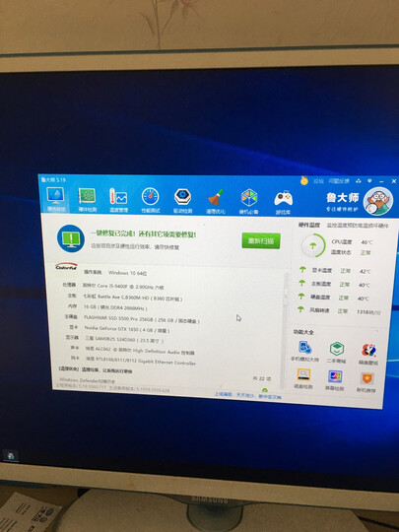Screen dimensions: 399x532
Task: Open the 手机模拟大师 phone emulator tool
Action: pyautogui.click(x=304, y=352)
